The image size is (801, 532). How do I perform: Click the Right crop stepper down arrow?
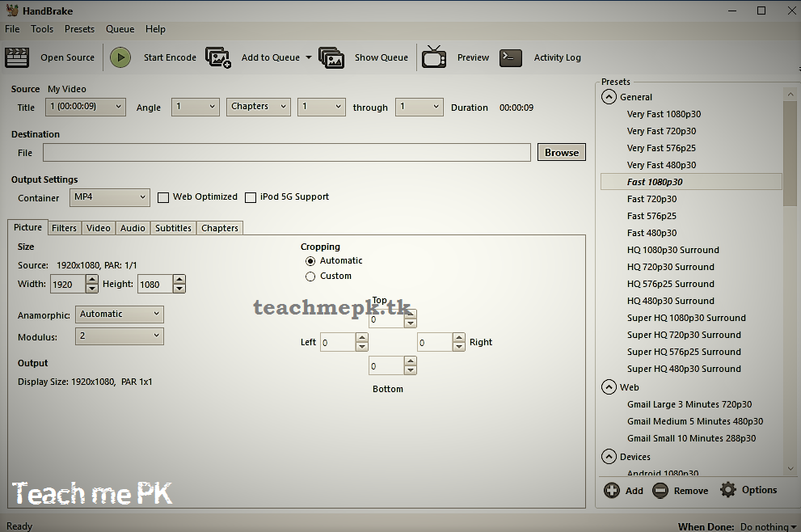pyautogui.click(x=459, y=347)
